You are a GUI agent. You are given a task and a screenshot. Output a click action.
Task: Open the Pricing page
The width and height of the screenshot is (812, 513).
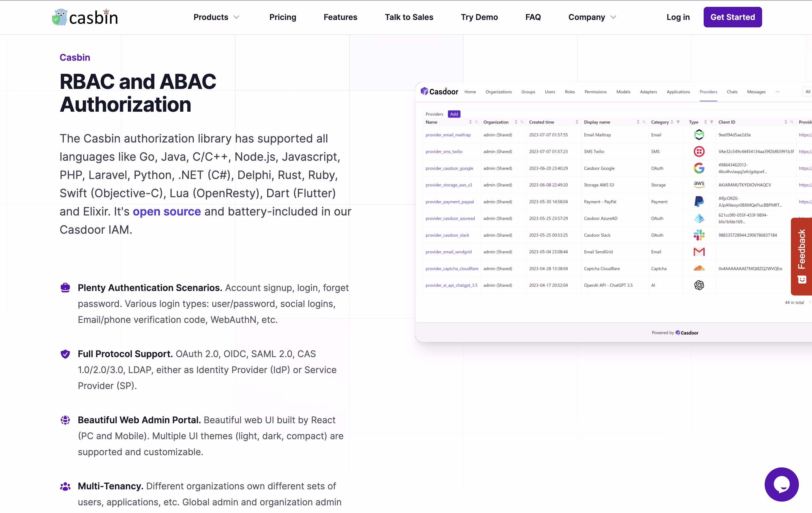283,17
